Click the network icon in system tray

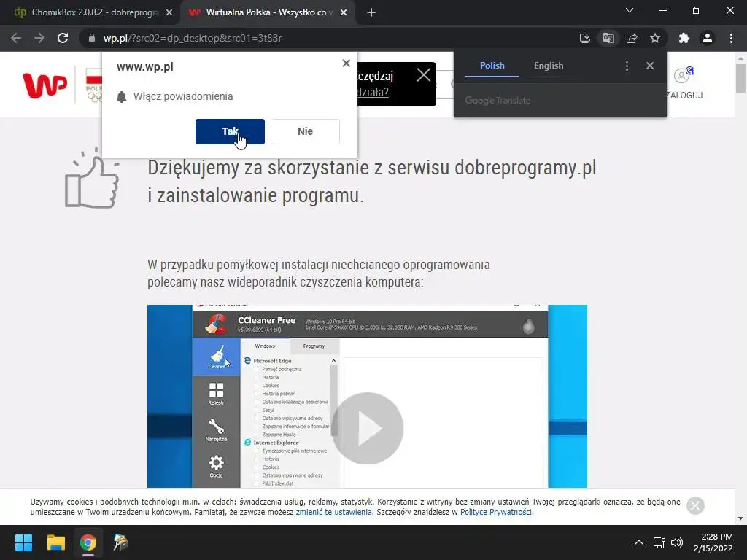659,542
